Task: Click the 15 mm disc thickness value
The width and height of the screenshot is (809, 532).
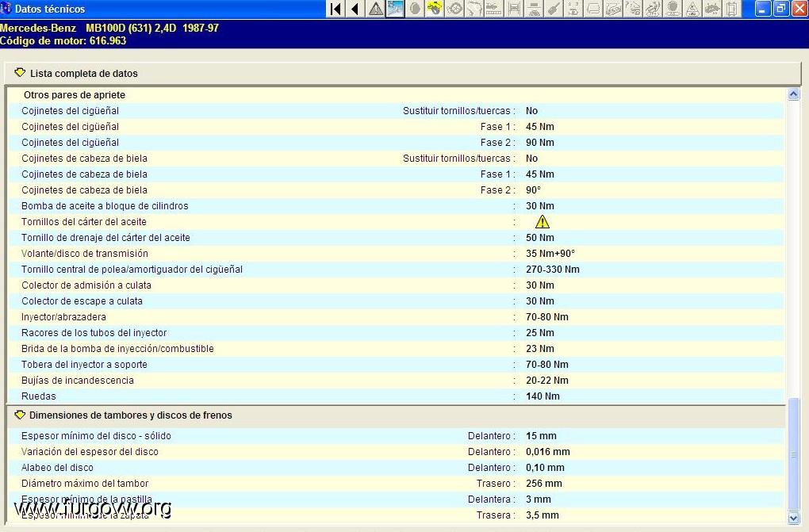Action: [x=541, y=436]
